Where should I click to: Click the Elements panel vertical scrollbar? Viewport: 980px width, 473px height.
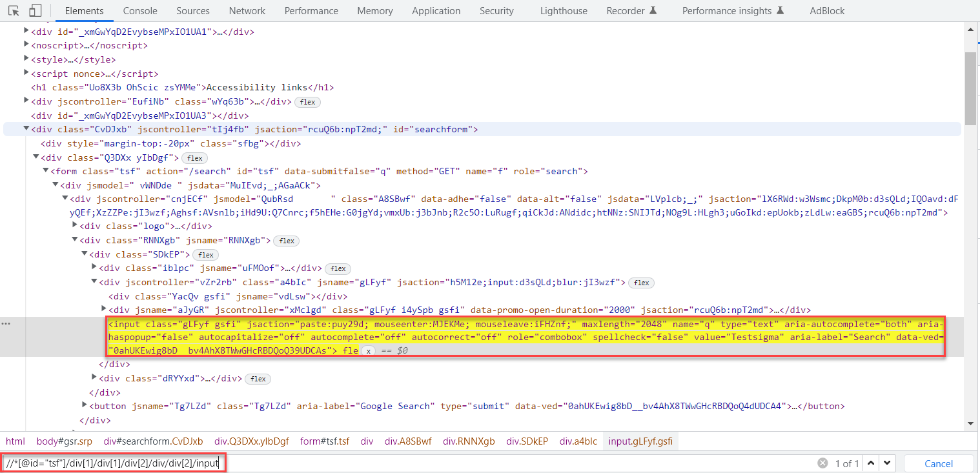tap(970, 88)
